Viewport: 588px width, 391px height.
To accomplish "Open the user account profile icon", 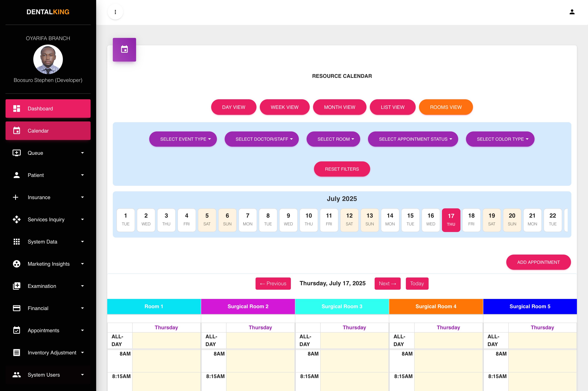I will click(x=572, y=12).
